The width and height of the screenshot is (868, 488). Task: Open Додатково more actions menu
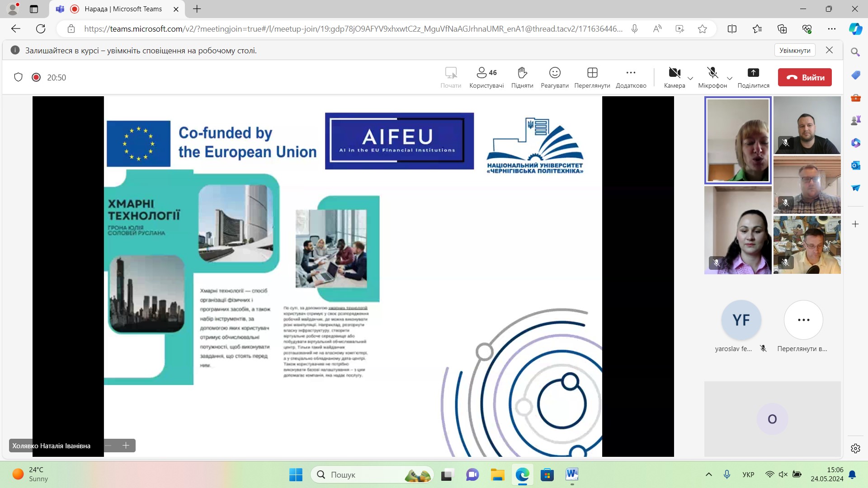631,77
